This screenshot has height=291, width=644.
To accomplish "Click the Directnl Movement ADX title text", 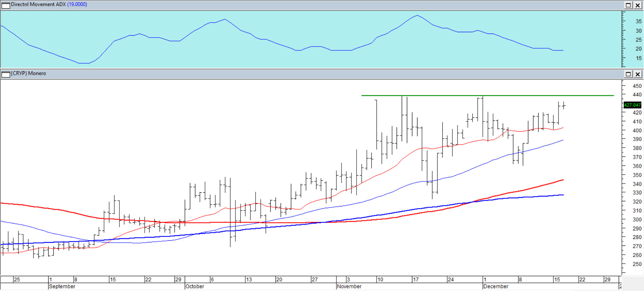I will (x=38, y=4).
